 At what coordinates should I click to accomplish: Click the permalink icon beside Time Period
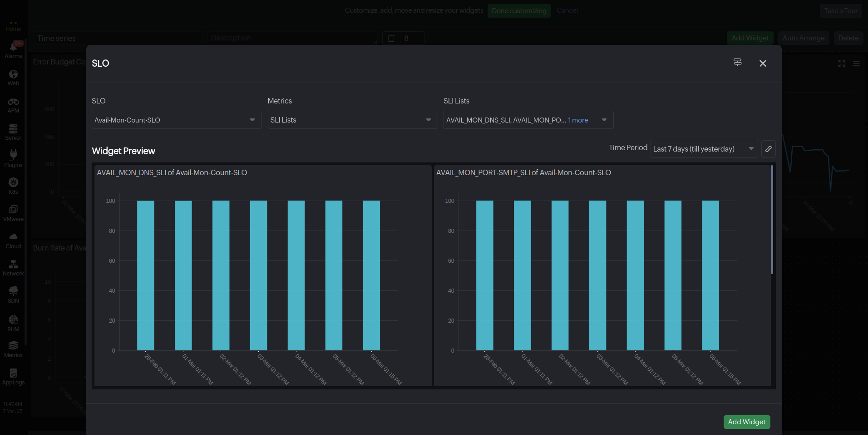[x=768, y=149]
